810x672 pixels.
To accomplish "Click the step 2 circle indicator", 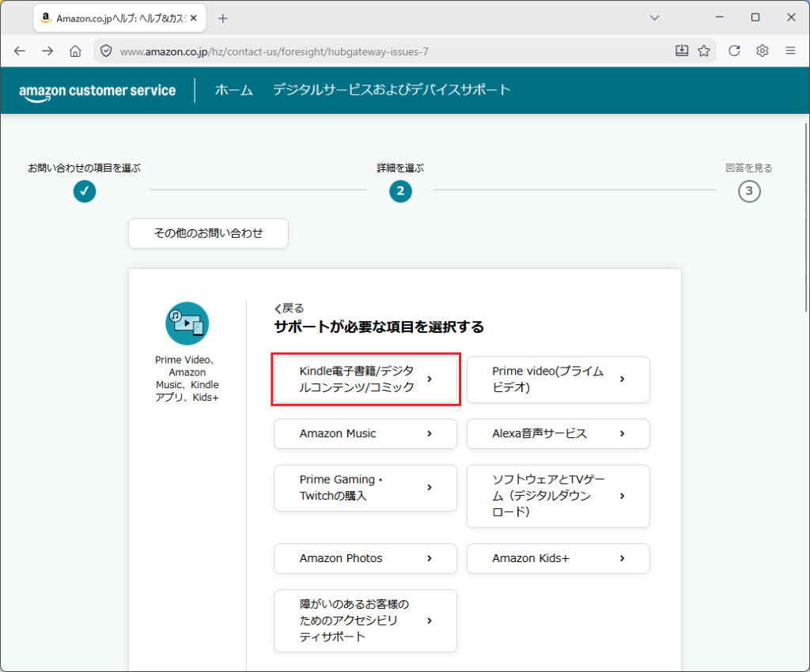I will (x=400, y=191).
